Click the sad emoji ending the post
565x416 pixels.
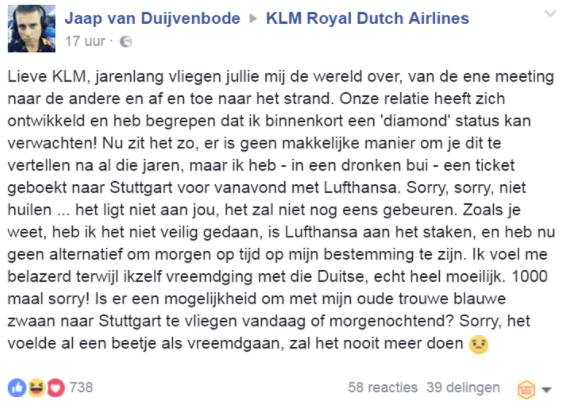[478, 344]
